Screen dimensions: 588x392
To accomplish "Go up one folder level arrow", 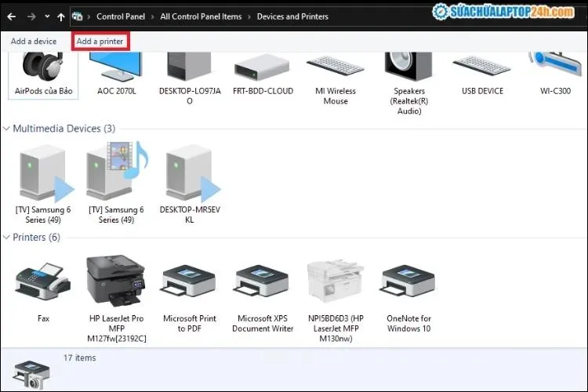I will pos(60,17).
